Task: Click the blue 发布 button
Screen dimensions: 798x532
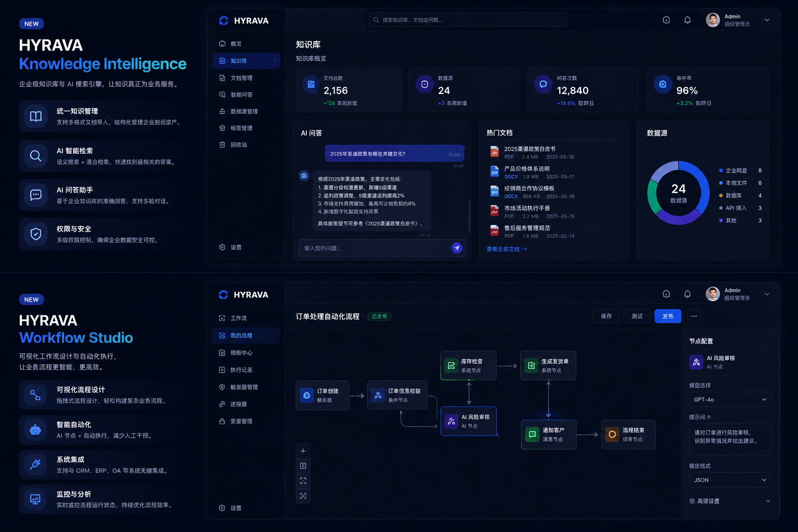Action: (x=668, y=316)
